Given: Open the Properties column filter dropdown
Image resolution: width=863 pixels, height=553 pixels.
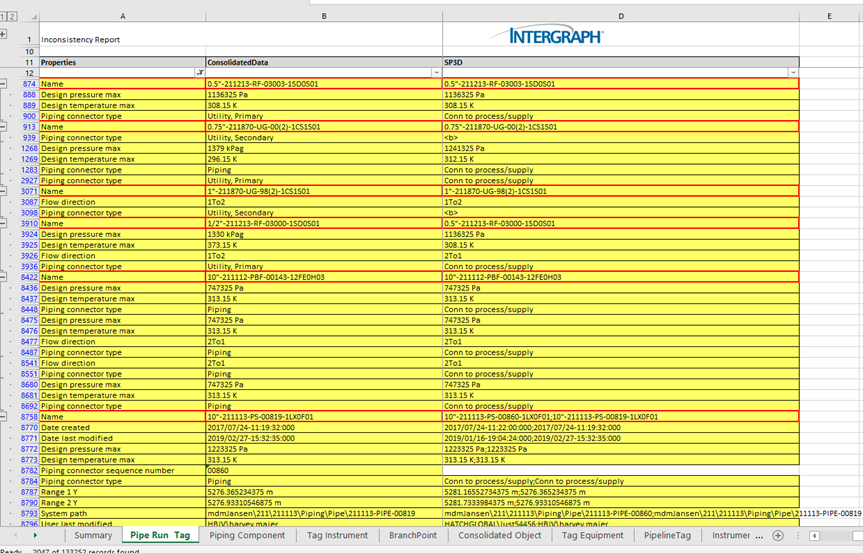Looking at the screenshot, I should pyautogui.click(x=200, y=73).
